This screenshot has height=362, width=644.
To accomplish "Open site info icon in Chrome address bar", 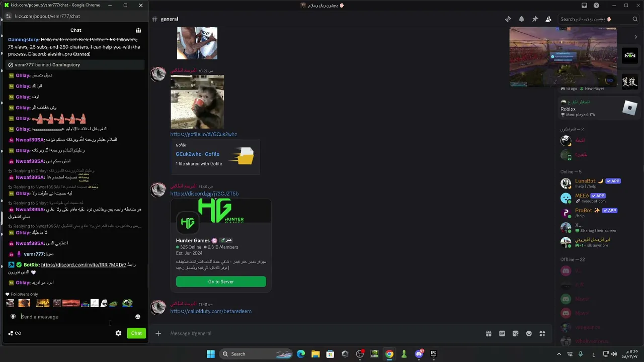I will tap(8, 16).
